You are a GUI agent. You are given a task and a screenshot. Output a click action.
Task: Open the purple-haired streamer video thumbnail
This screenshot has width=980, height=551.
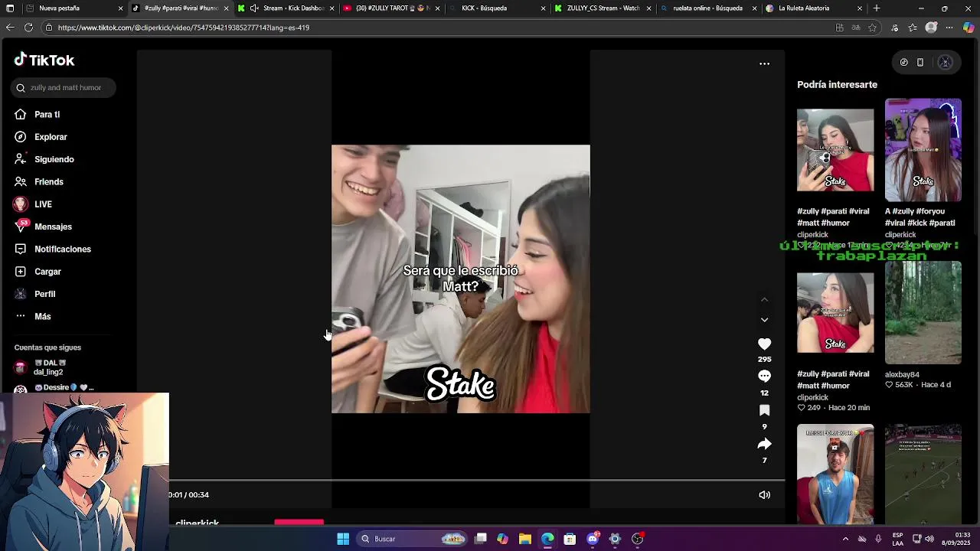pyautogui.click(x=923, y=150)
